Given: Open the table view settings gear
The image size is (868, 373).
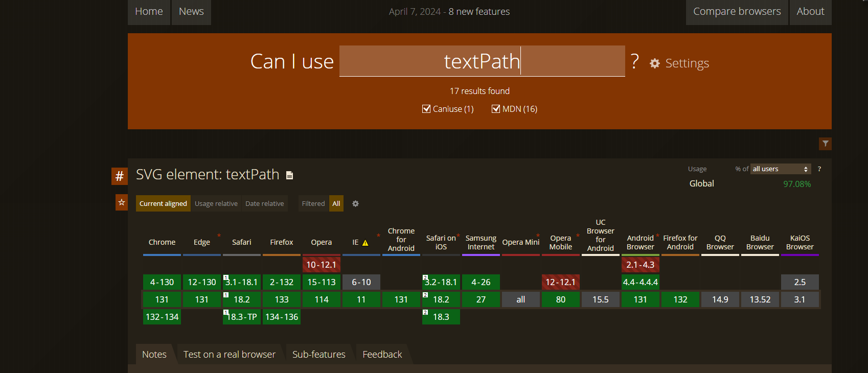Looking at the screenshot, I should click(355, 203).
